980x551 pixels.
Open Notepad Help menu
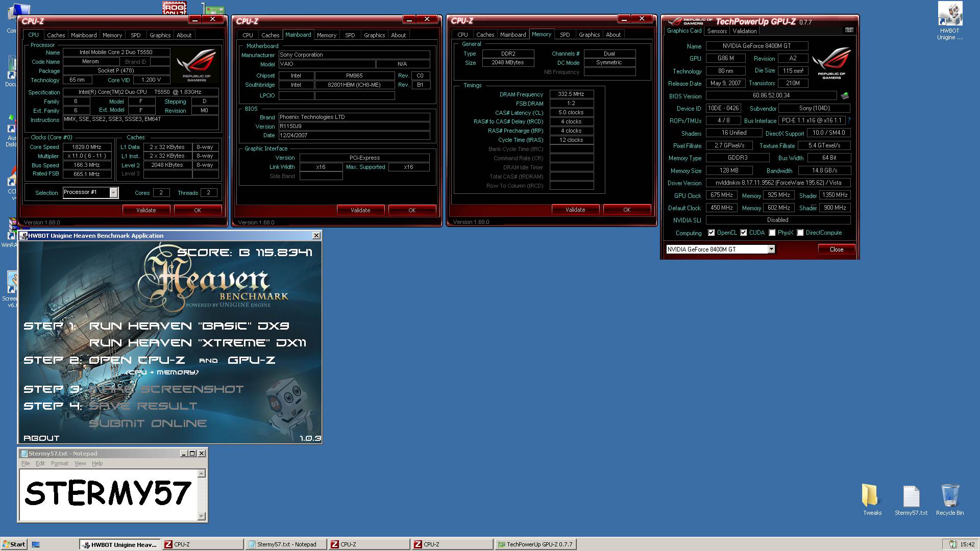click(97, 463)
